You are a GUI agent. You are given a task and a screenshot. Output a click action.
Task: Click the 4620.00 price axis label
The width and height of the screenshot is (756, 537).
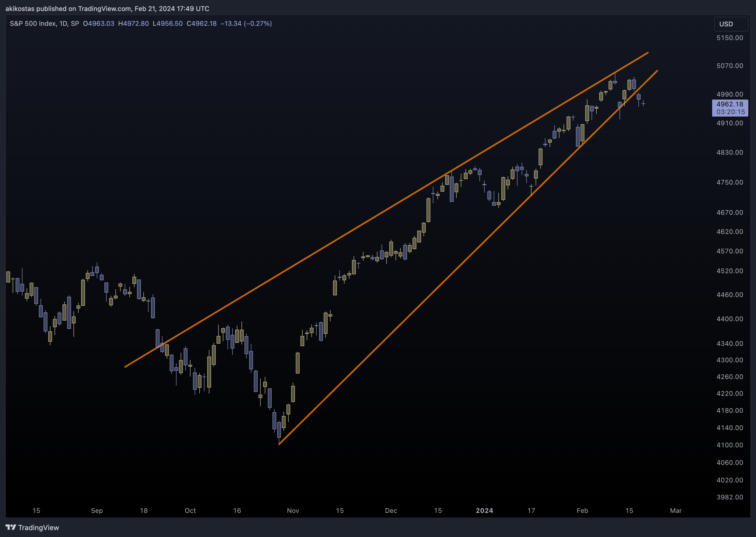(730, 231)
